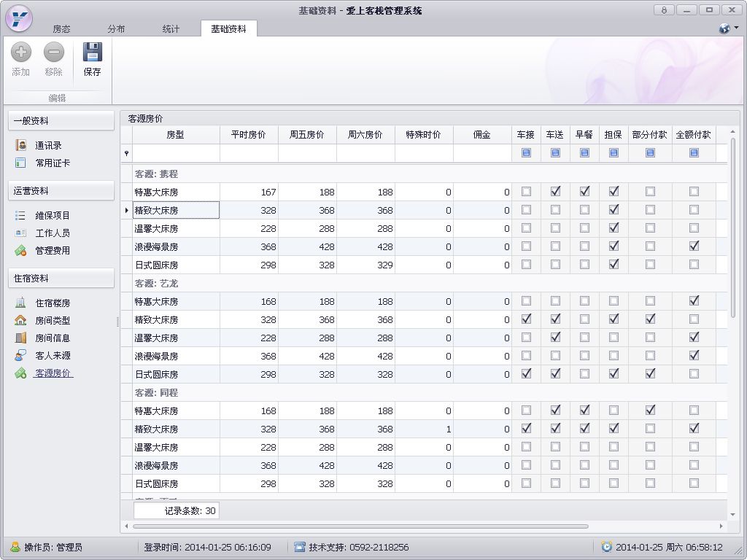The width and height of the screenshot is (747, 560).
Task: Open the globe dropdown in the top-right corner
Action: [x=729, y=28]
